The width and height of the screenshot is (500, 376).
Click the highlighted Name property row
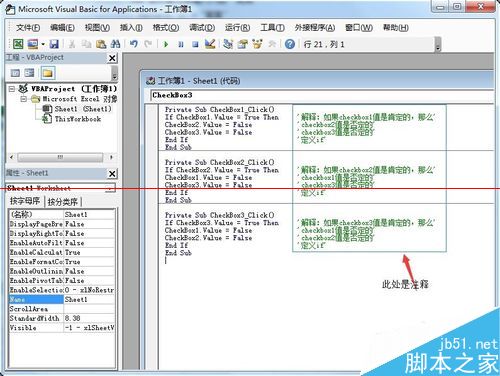[x=62, y=299]
